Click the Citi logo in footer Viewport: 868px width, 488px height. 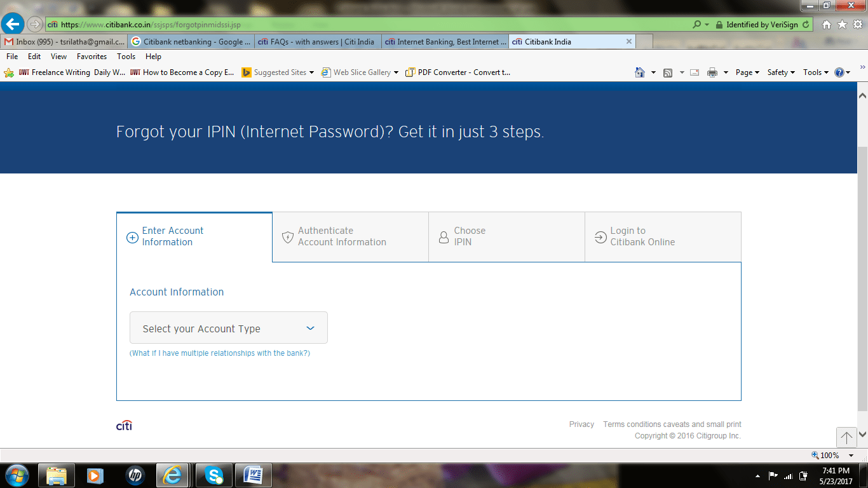(124, 426)
